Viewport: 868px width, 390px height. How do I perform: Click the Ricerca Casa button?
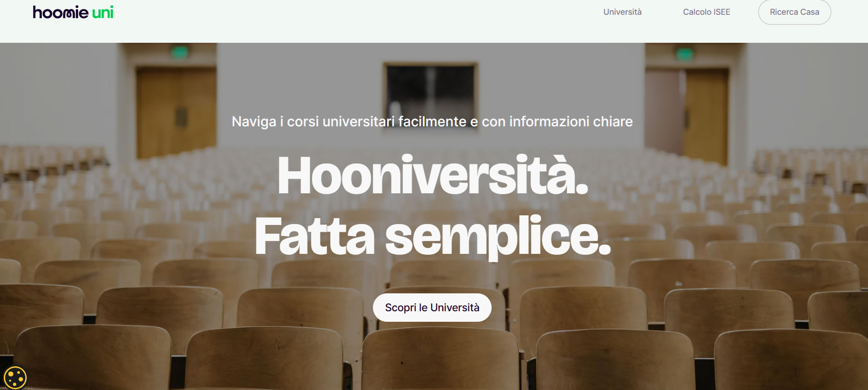click(794, 12)
